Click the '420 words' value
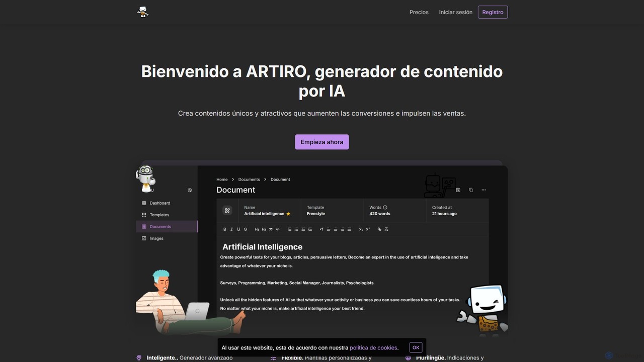The width and height of the screenshot is (644, 362). click(380, 214)
